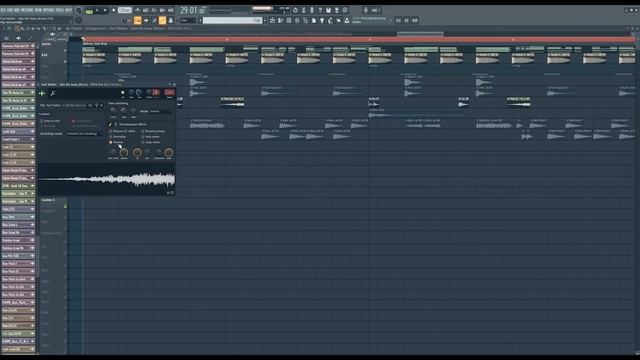Open the HELP menu
The image size is (640, 360).
point(69,10)
